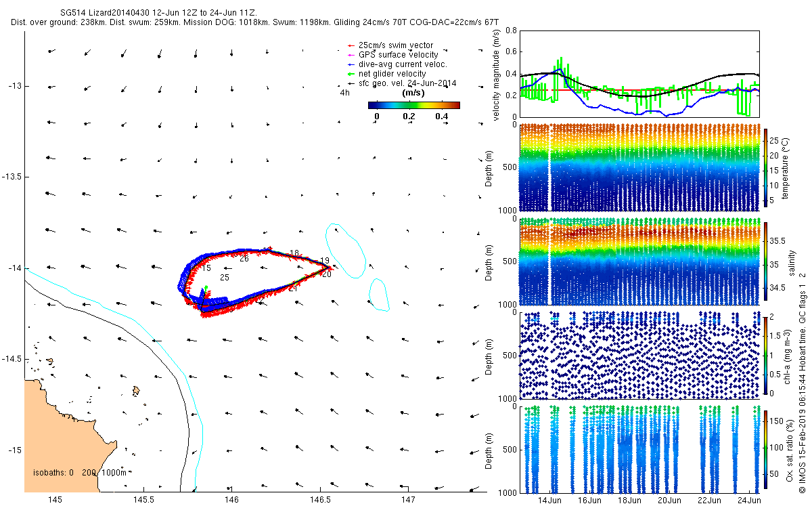Click the '146.5' longitude tick label

point(319,500)
